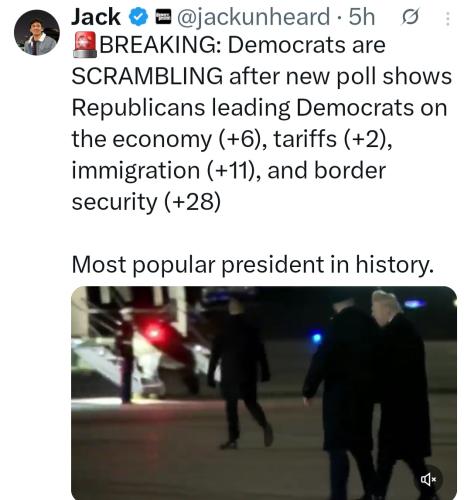471x500 pixels.
Task: Click the "security (+28)" text line
Action: coord(146,202)
